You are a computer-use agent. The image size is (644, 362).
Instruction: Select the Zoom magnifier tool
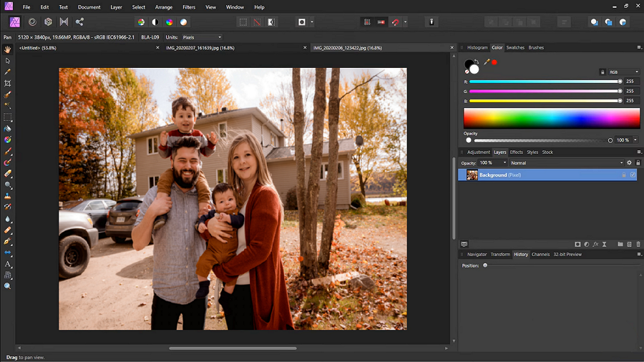tap(8, 285)
